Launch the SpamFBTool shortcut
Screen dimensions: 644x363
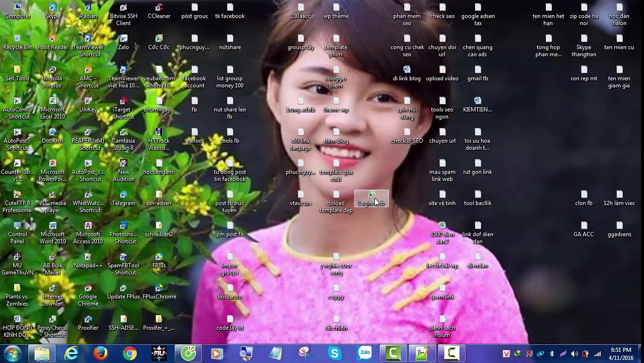tap(123, 265)
